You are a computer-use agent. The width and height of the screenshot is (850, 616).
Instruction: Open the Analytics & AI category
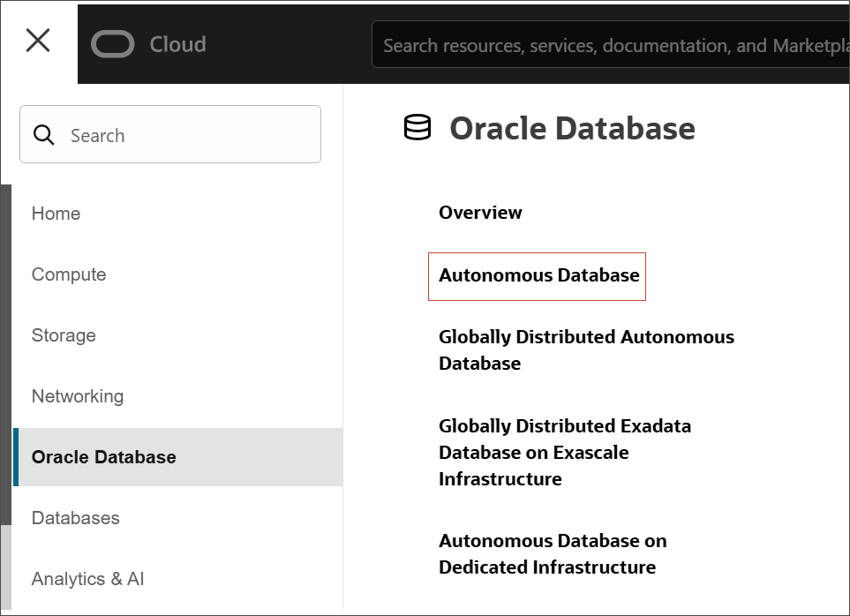click(87, 579)
